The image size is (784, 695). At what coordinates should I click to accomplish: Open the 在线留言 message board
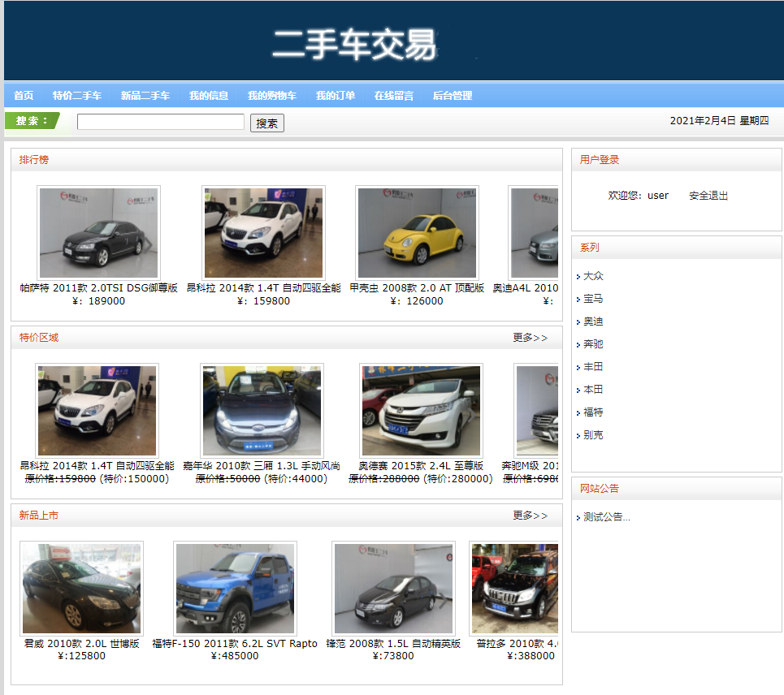click(394, 95)
